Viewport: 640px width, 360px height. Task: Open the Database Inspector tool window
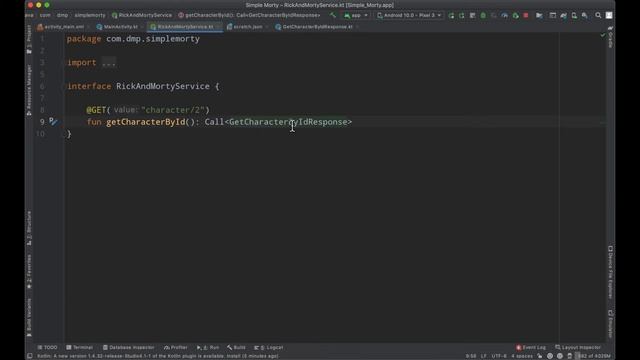click(129, 347)
